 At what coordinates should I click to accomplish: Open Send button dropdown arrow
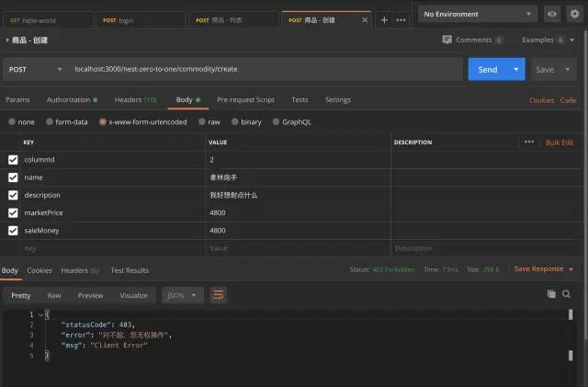[516, 70]
